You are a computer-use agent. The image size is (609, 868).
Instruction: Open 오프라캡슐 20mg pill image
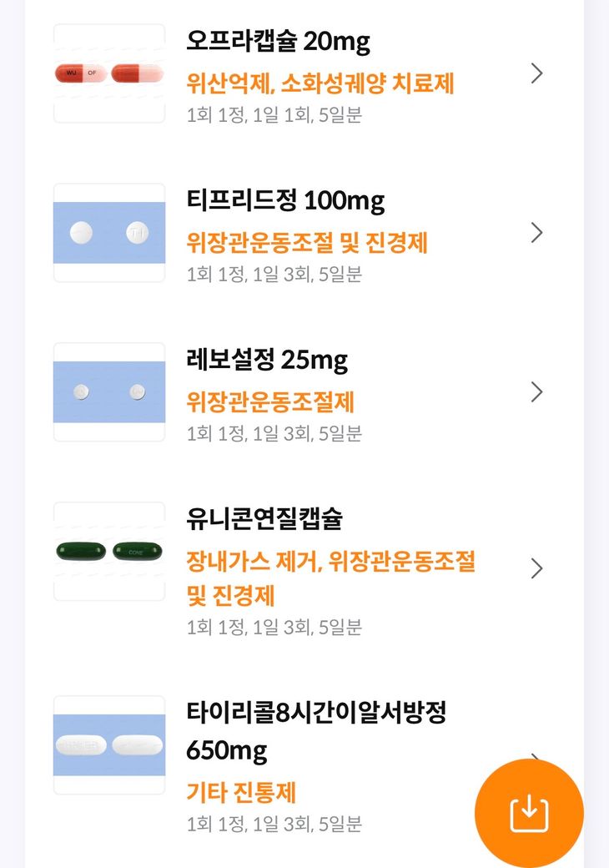(109, 73)
